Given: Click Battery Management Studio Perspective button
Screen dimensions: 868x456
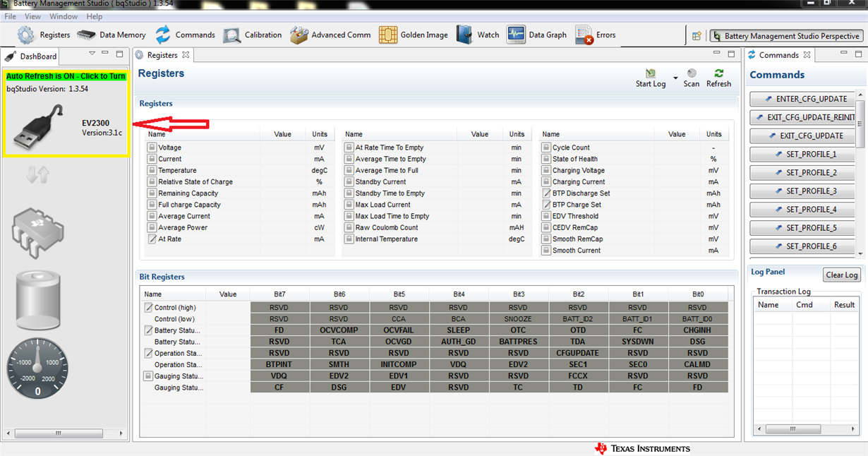Looking at the screenshot, I should (x=786, y=36).
